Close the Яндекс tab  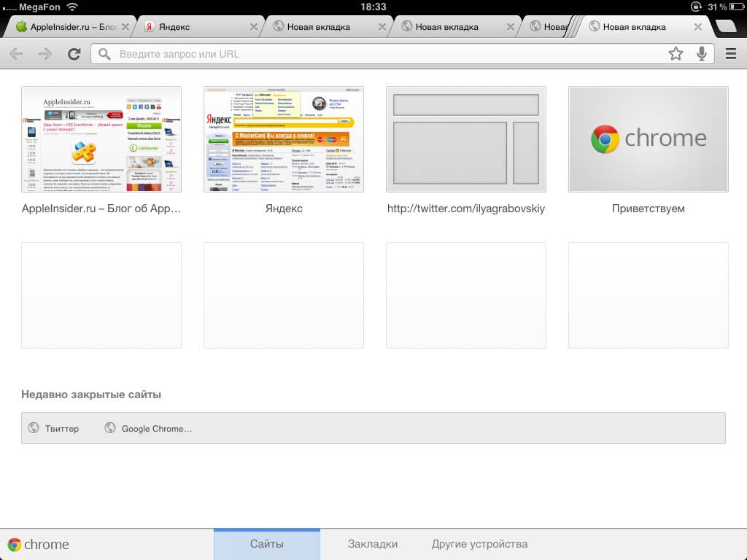(254, 27)
